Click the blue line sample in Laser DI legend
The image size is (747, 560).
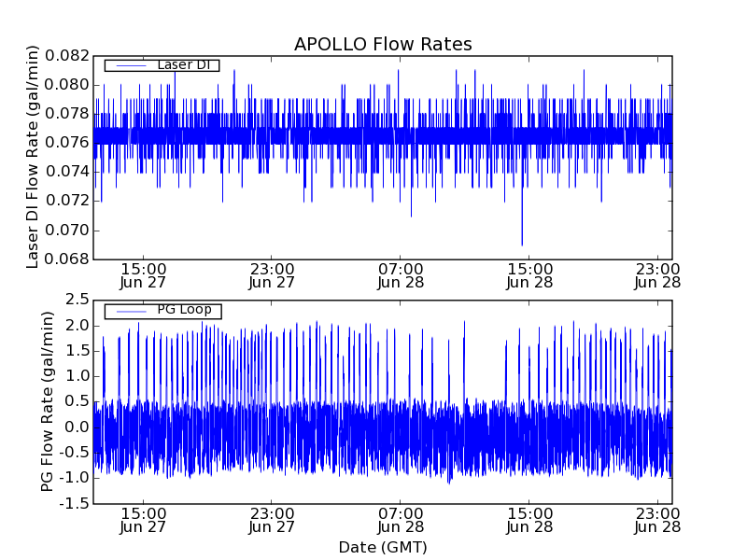pos(131,65)
